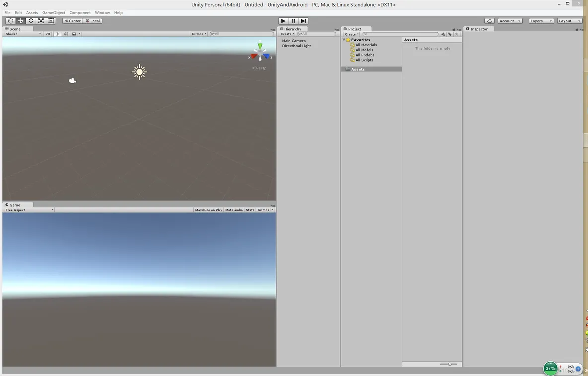
Task: Open the Game view Gizmos dropdown
Action: coord(265,210)
